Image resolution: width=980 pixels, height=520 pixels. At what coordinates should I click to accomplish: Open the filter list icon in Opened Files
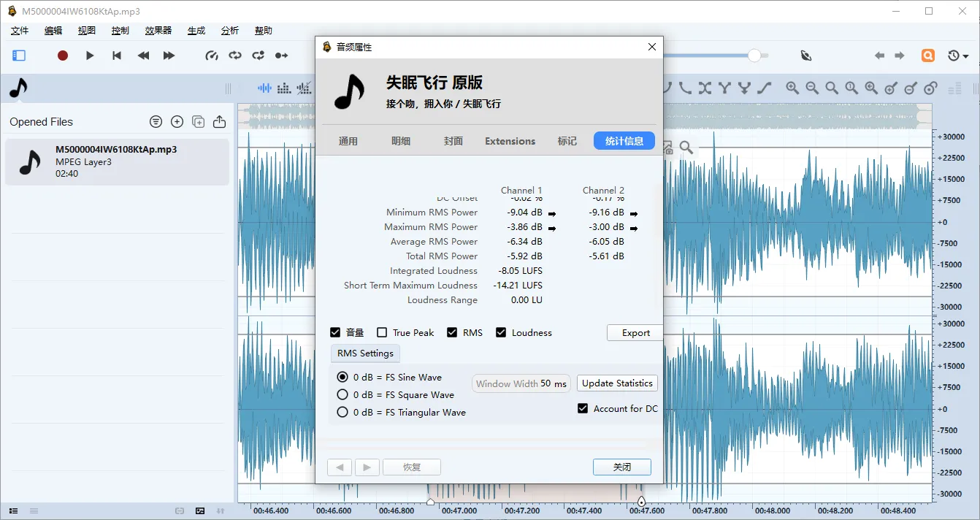pos(156,122)
